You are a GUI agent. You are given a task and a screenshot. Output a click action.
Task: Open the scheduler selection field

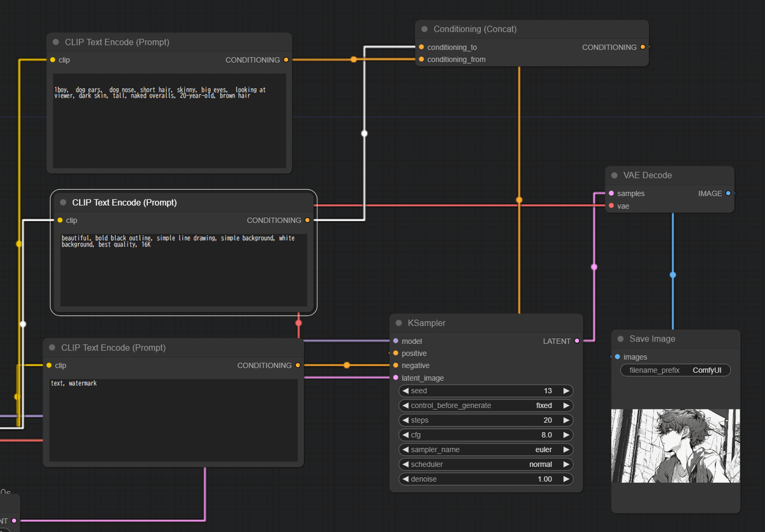pos(486,464)
